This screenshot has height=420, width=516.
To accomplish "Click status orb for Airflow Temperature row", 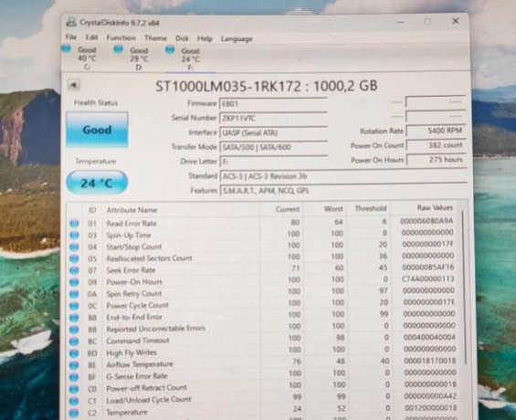I will pyautogui.click(x=74, y=364).
